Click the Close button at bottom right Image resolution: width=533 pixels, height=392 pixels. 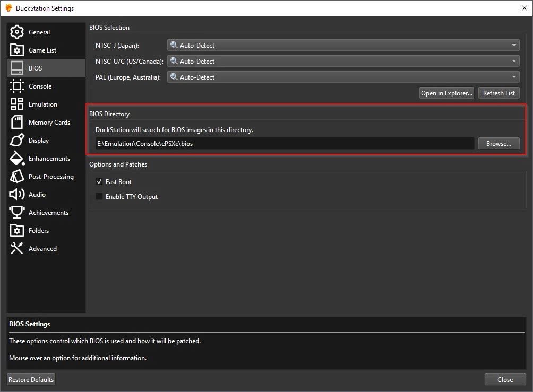505,379
